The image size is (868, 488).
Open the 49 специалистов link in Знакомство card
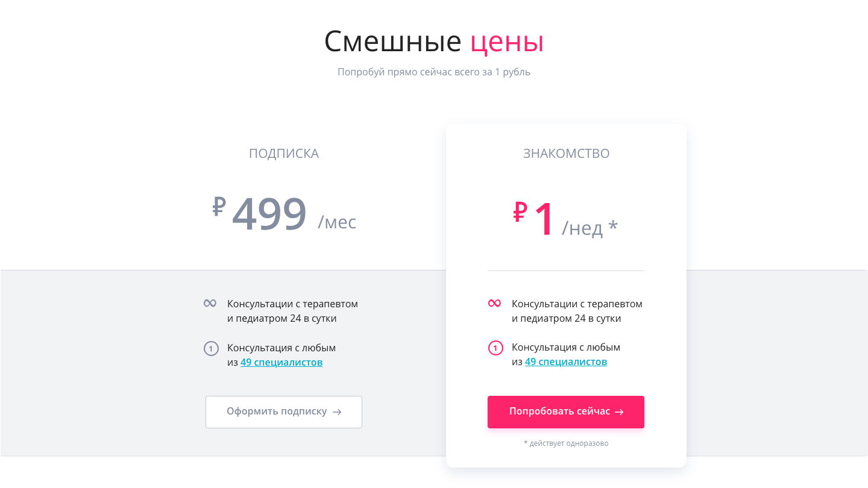[x=566, y=361]
